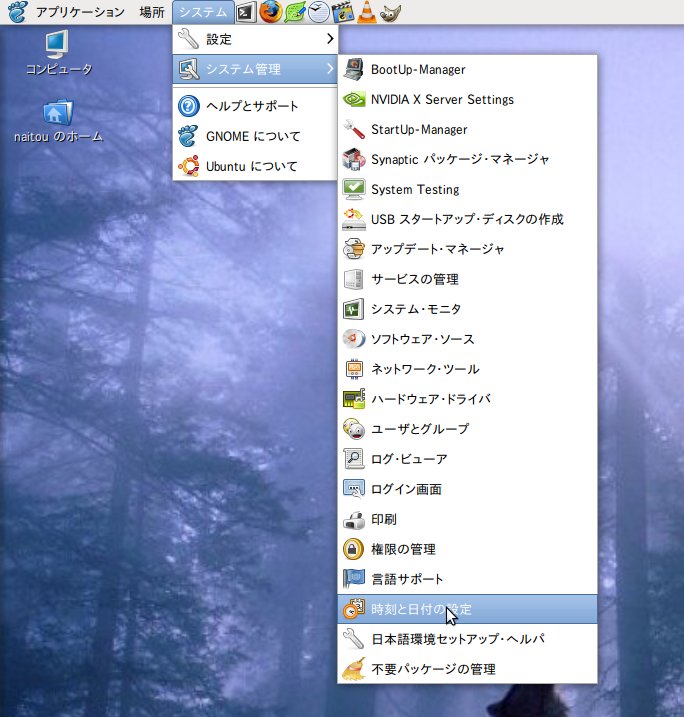The image size is (684, 717).
Task: Select システム管理 menu entry
Action: coord(255,69)
